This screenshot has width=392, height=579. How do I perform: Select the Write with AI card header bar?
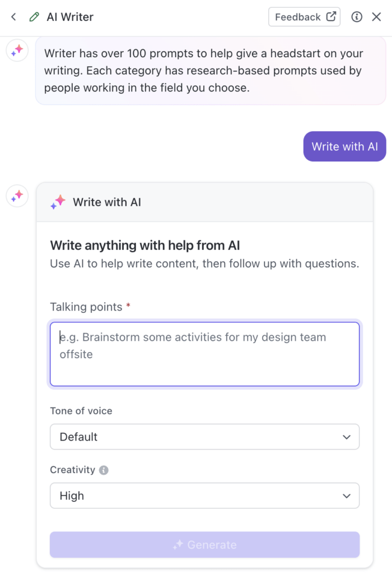[205, 202]
